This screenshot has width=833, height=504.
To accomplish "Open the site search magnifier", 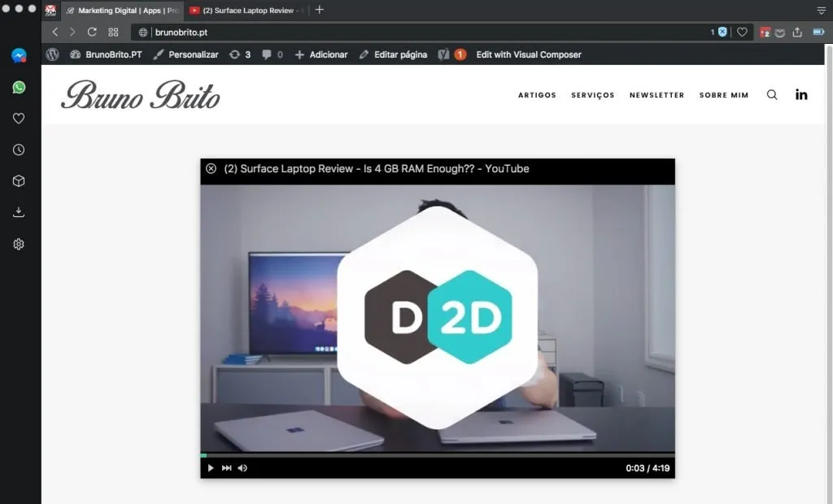I will (x=772, y=94).
